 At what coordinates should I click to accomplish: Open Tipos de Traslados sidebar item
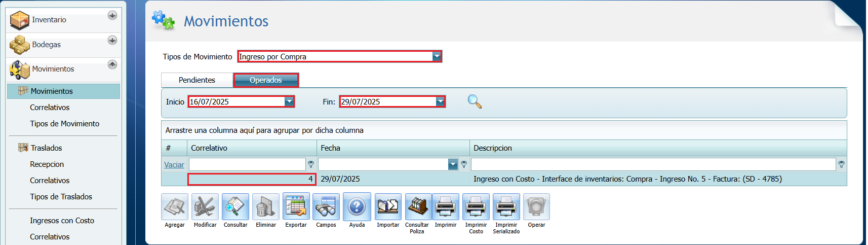pos(61,197)
